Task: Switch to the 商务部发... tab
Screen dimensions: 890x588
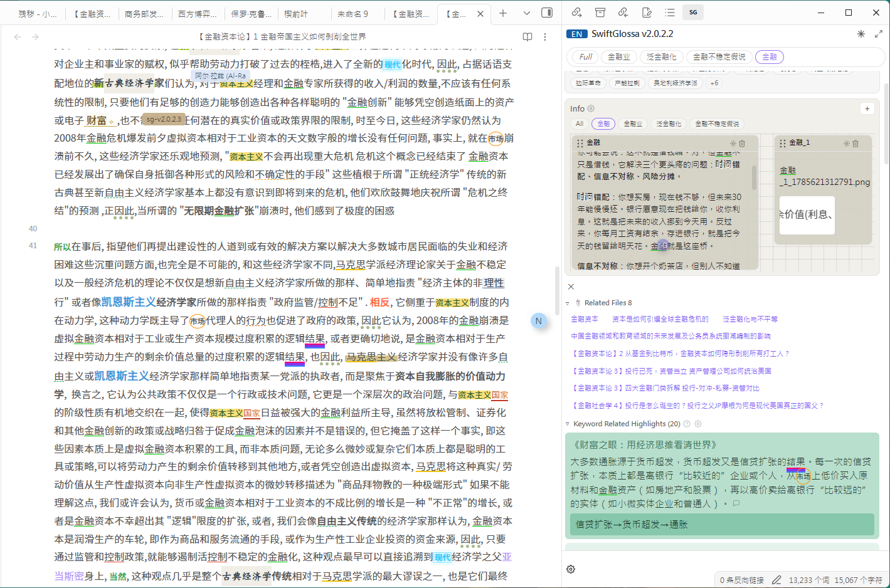Action: [x=144, y=13]
